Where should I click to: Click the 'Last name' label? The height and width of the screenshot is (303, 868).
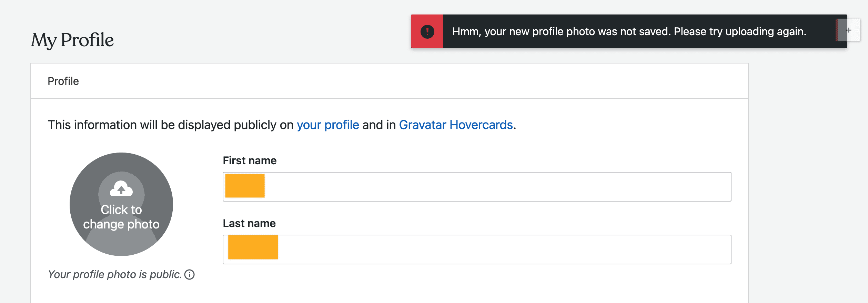pyautogui.click(x=249, y=223)
